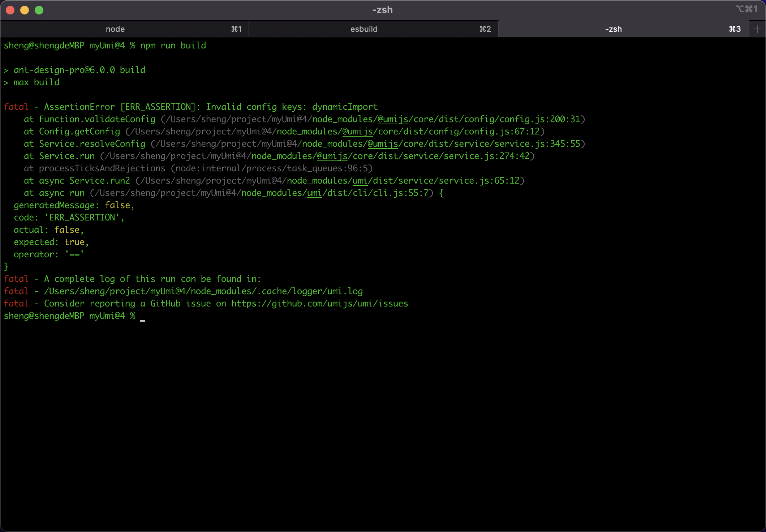766x532 pixels.
Task: Click the 'processTicksAndRejections' stack line
Action: point(198,168)
